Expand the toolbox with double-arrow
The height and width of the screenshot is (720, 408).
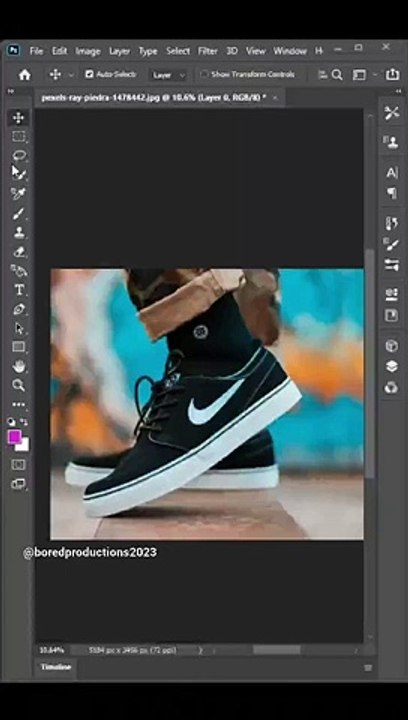click(x=10, y=91)
